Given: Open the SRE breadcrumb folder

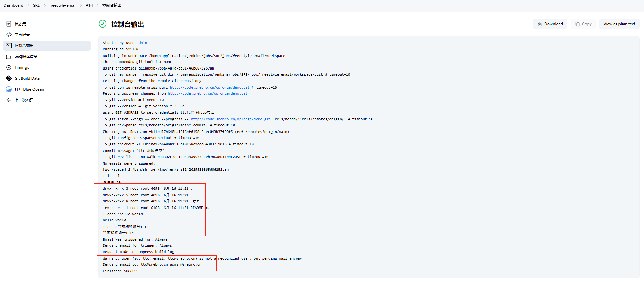Looking at the screenshot, I should 36,5.
